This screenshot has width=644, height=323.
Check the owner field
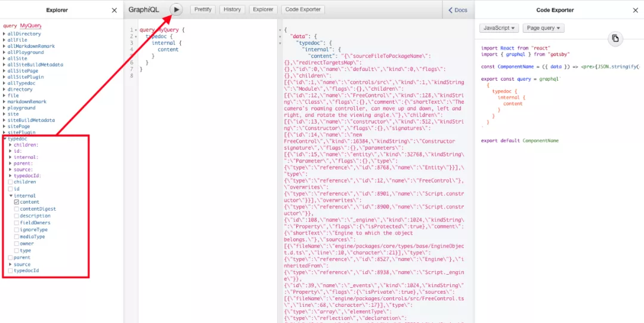coord(17,244)
